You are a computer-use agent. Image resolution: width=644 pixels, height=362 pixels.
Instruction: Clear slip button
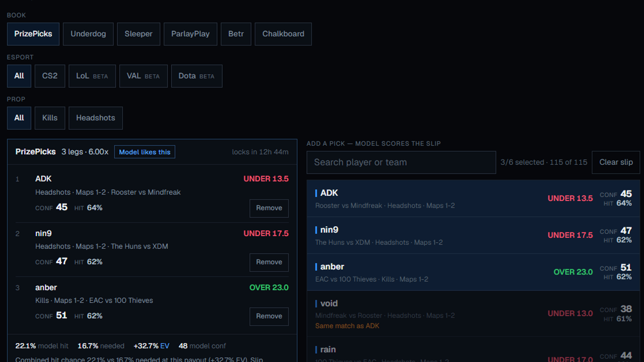click(616, 162)
